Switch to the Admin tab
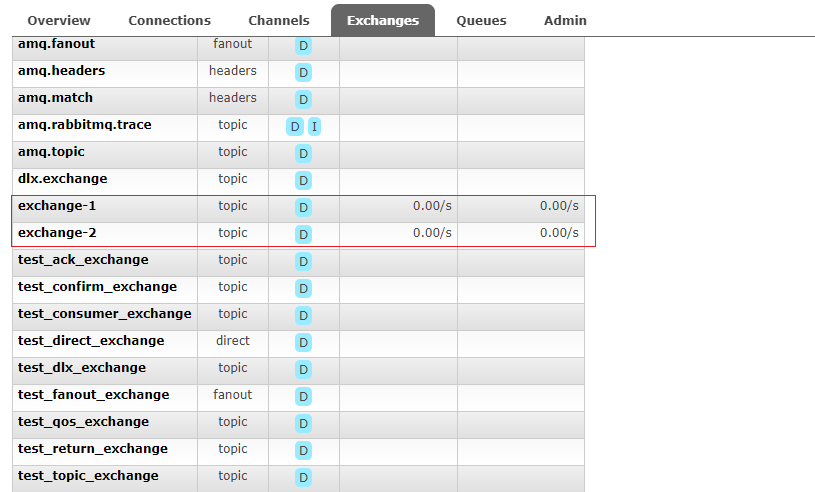 565,20
